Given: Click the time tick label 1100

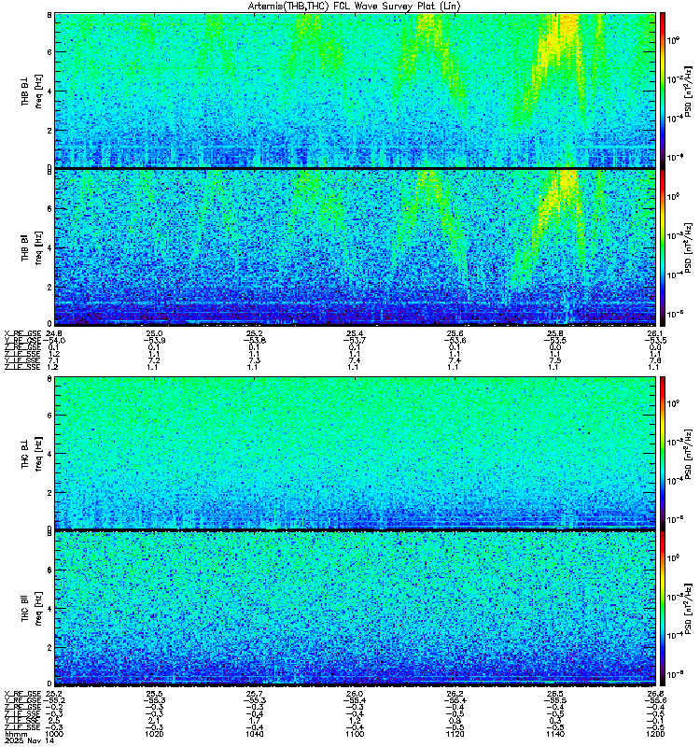Looking at the screenshot, I should pyautogui.click(x=355, y=734).
